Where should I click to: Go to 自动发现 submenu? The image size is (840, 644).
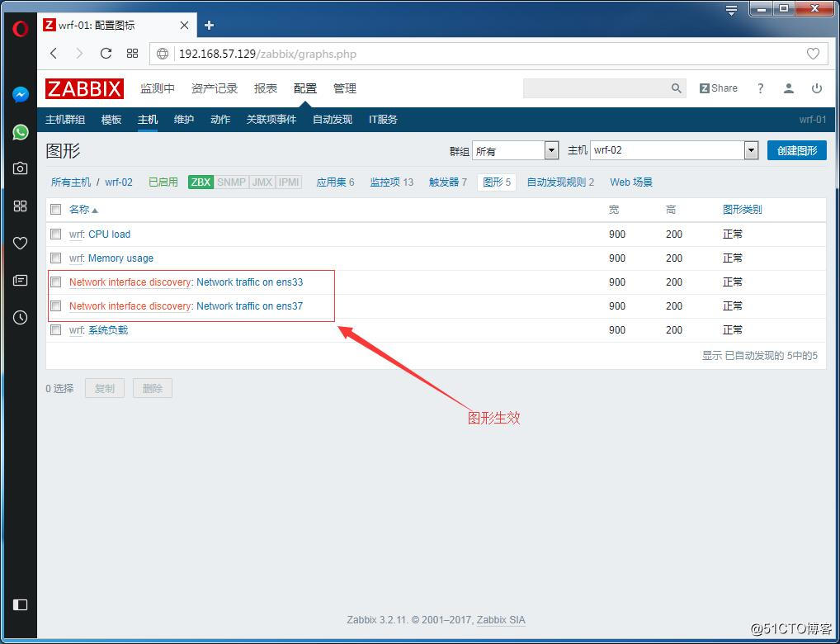tap(333, 120)
